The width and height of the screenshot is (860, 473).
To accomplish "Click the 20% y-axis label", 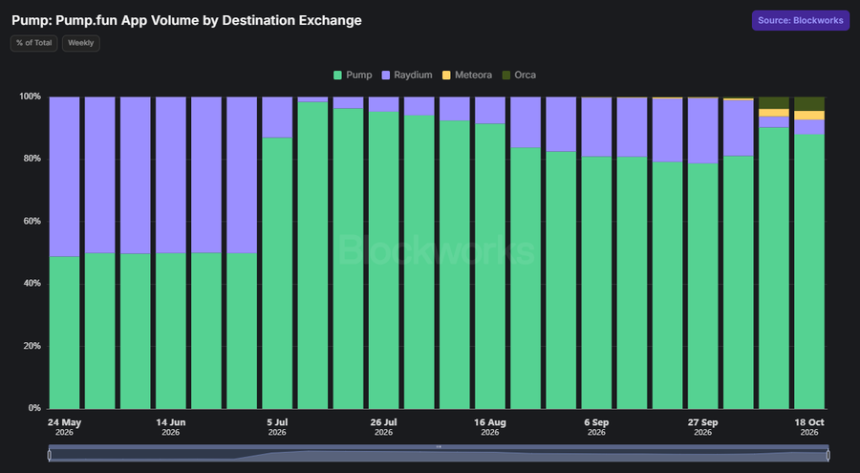I will point(32,346).
